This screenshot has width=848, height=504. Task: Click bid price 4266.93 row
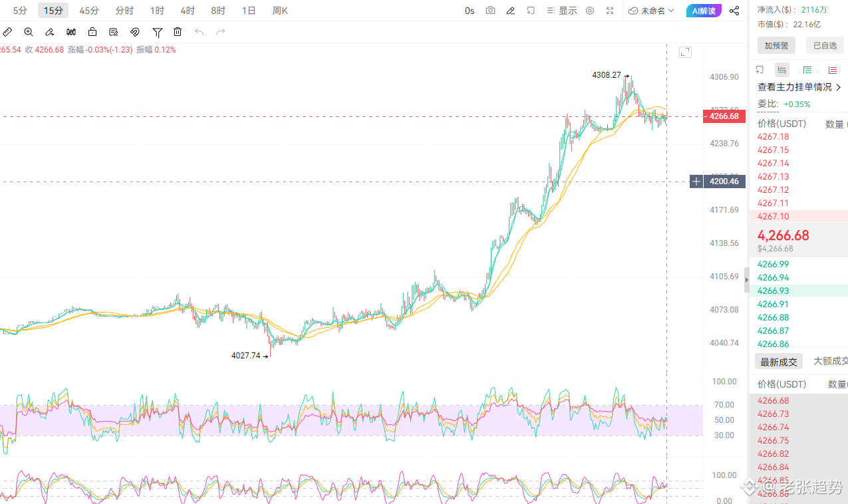tap(799, 291)
